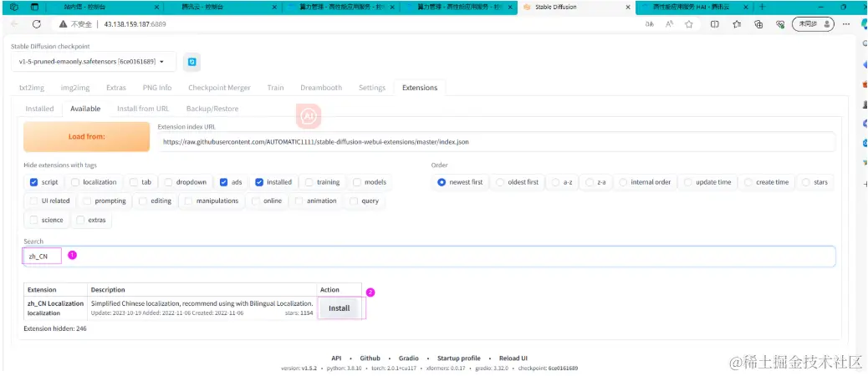Enable the training tag checkbox
This screenshot has height=376, width=868.
[309, 182]
